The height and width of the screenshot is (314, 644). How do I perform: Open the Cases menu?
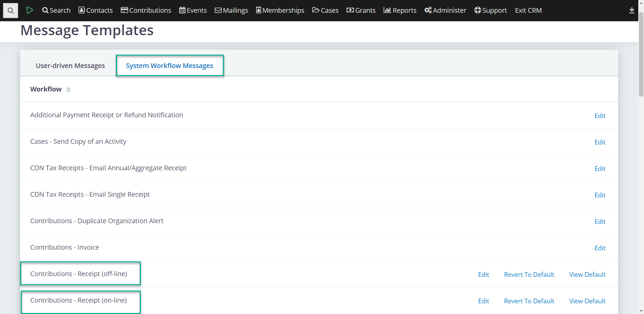click(x=325, y=10)
